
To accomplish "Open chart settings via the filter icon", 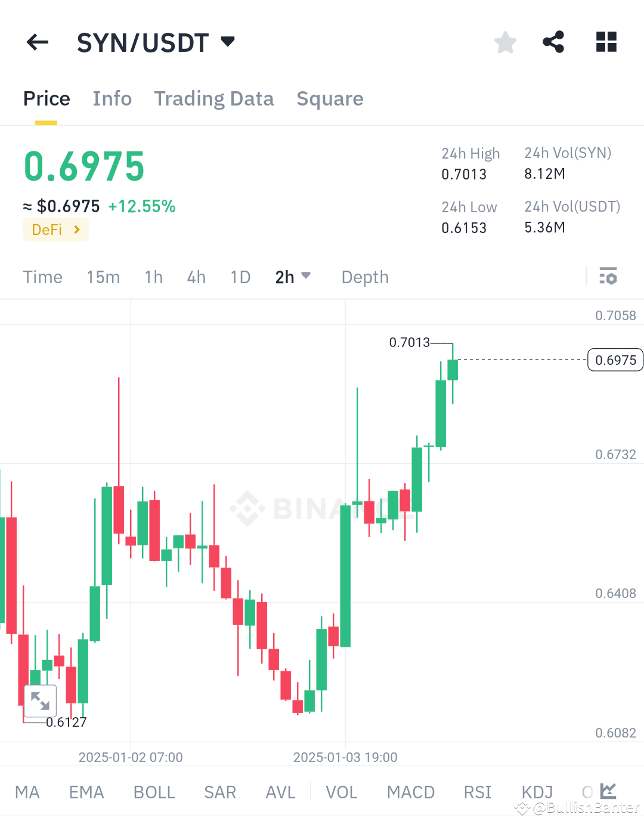I will coord(609,277).
